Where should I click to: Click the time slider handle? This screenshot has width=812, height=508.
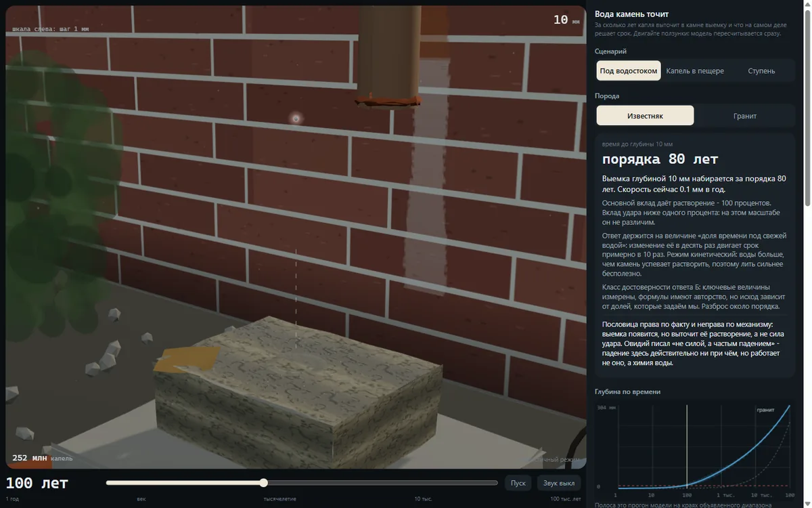(x=264, y=483)
